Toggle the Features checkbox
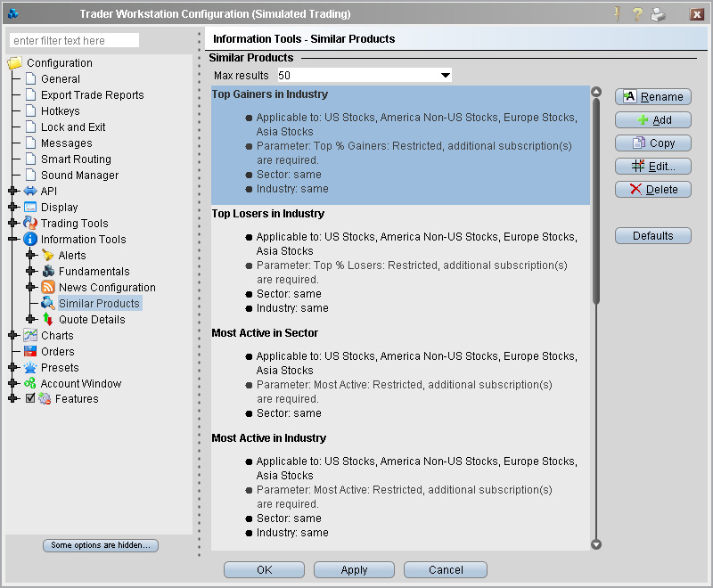 [x=30, y=398]
